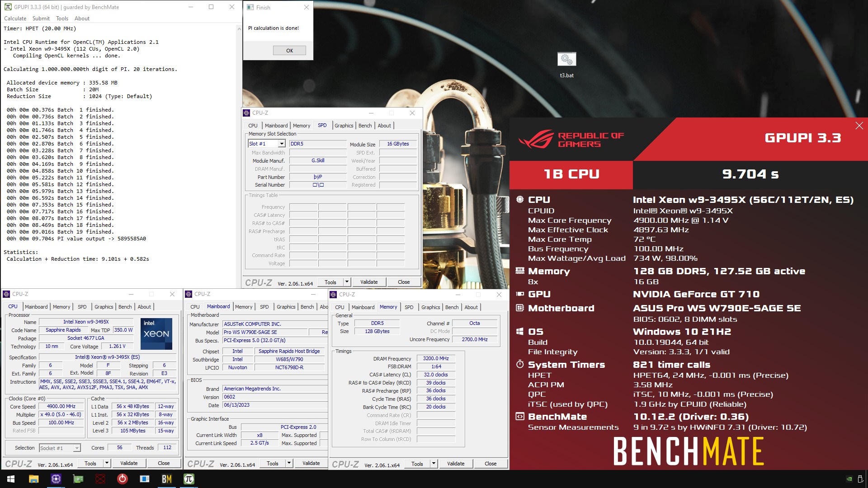Click the BenchMate section icon near the bottom
The image size is (868, 488).
[x=520, y=416]
